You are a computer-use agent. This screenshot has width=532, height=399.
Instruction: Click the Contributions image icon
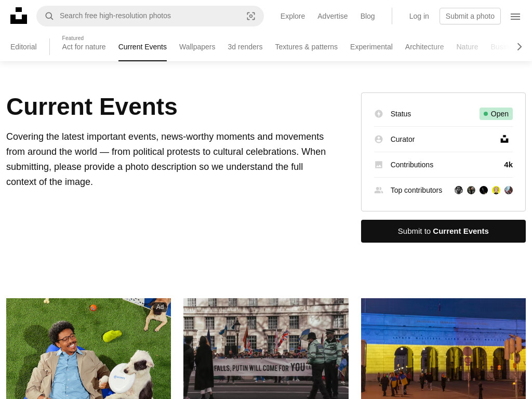pyautogui.click(x=379, y=165)
